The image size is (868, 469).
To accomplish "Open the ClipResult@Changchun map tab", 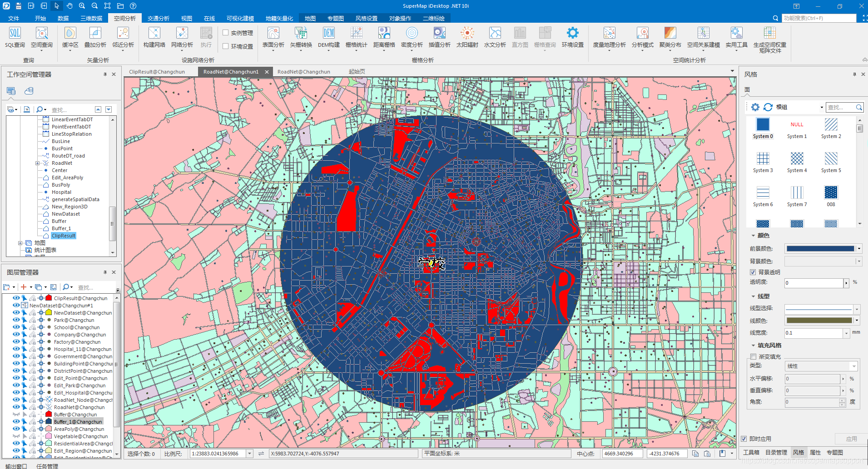I will 157,72.
